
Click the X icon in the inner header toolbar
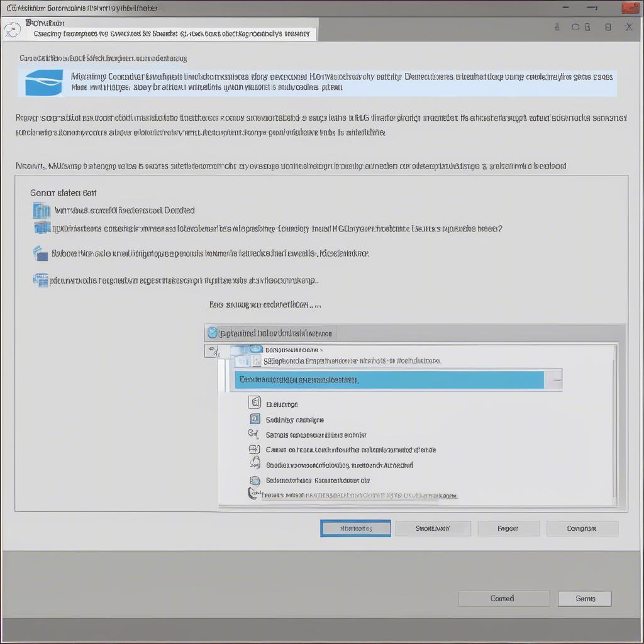tap(629, 27)
